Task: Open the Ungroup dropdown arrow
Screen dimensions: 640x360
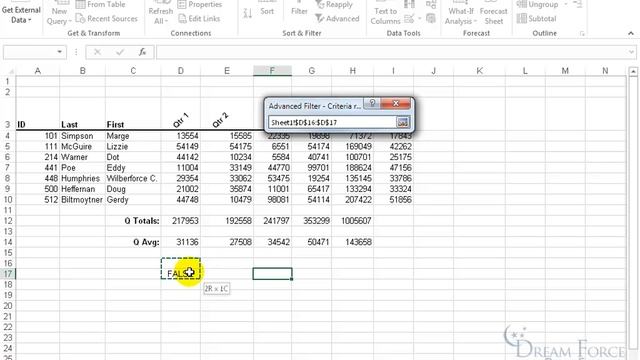Action: (566, 4)
